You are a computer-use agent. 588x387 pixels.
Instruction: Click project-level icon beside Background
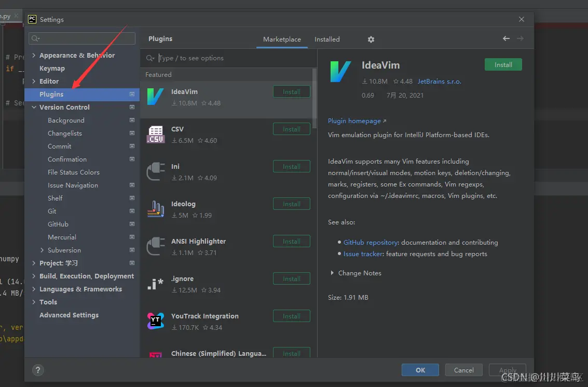coord(132,120)
